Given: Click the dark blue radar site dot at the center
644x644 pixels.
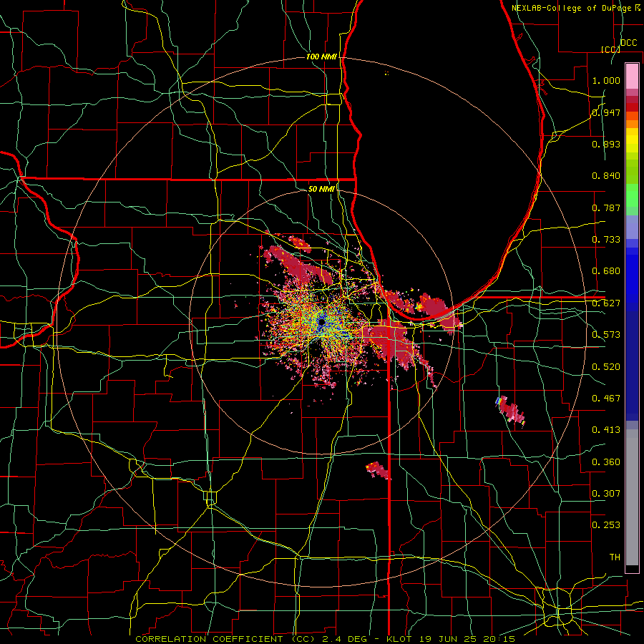Looking at the screenshot, I should [321, 321].
